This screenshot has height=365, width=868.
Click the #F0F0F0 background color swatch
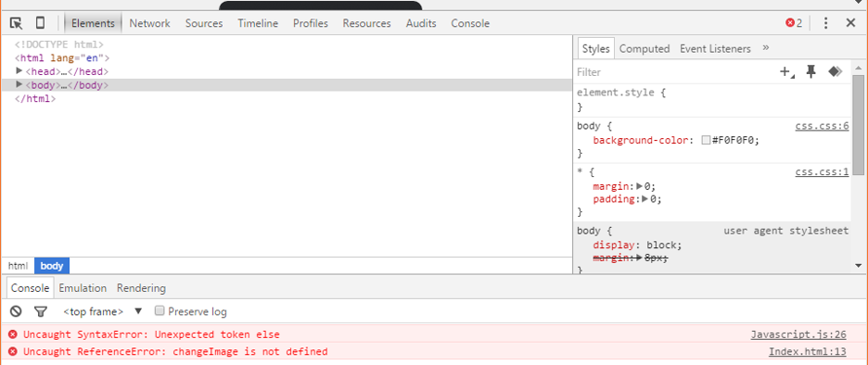click(x=706, y=141)
